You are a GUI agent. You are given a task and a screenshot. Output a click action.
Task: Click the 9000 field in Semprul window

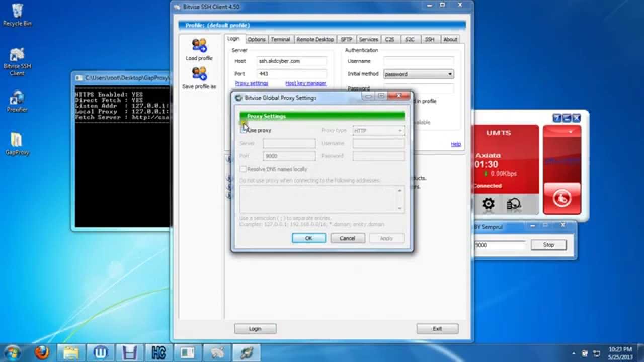(x=499, y=245)
